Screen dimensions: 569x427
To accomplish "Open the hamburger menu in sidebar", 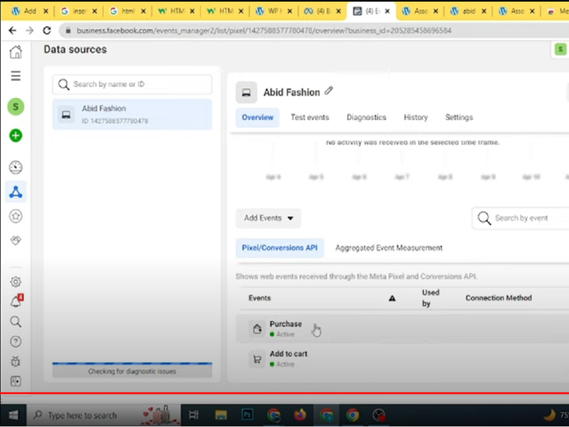I will [x=16, y=76].
